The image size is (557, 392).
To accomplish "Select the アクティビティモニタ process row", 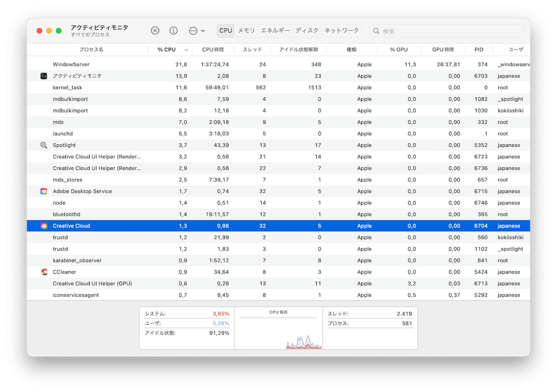I will pyautogui.click(x=278, y=76).
